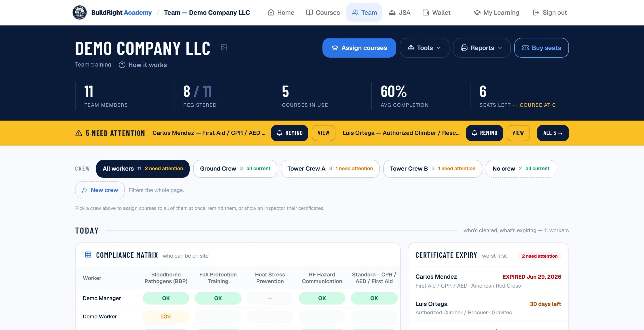Filter by Tower Crew B
Screen dimensions: 644x330
point(432,169)
